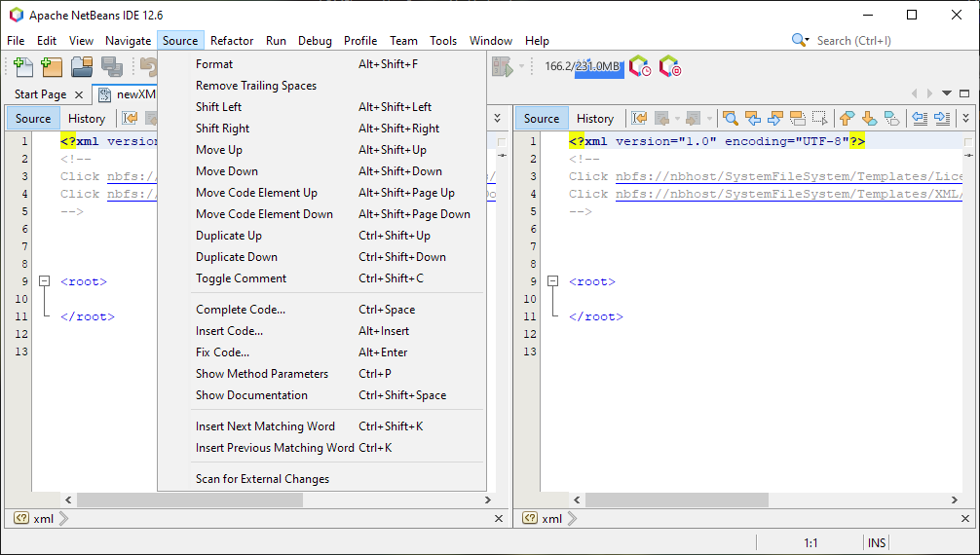Open the search provider dropdown arrow

click(x=807, y=40)
